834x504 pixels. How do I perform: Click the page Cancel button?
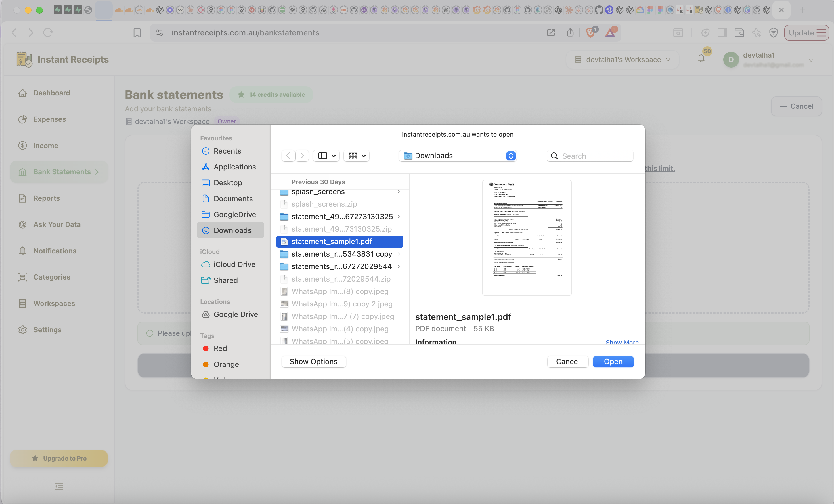click(797, 106)
